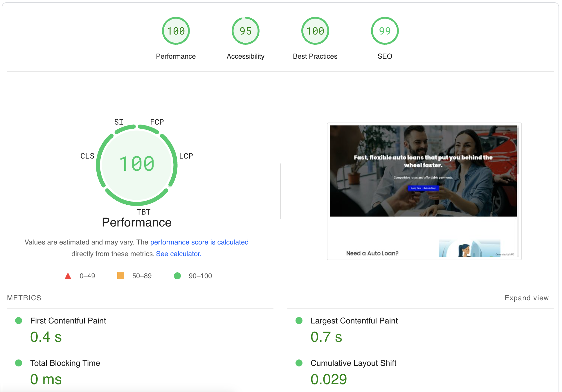The image size is (562, 392).
Task: Click the 0.4 s FCP value
Action: point(46,337)
